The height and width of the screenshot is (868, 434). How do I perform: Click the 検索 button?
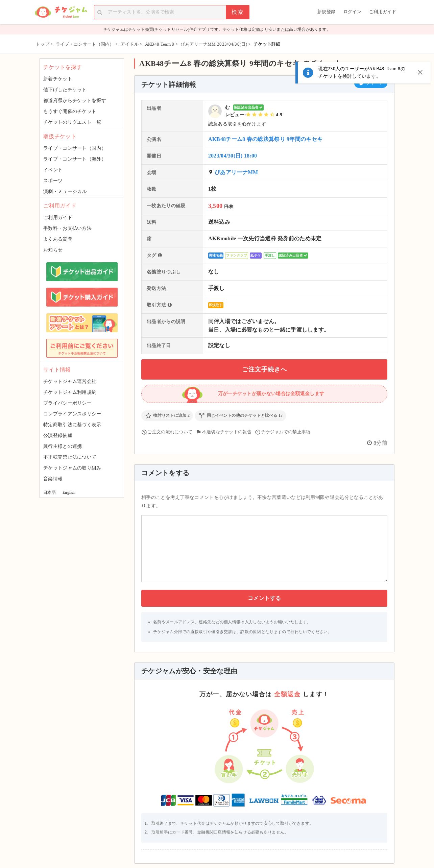[x=237, y=12]
